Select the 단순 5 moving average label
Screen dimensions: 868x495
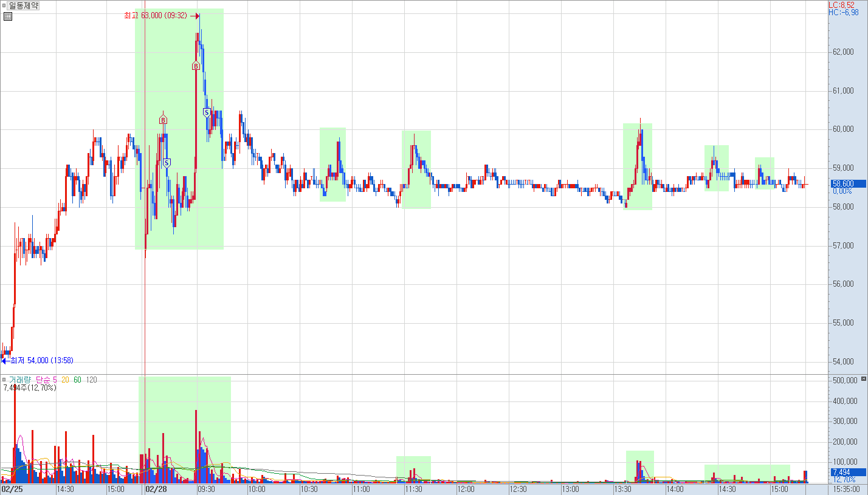[47, 380]
